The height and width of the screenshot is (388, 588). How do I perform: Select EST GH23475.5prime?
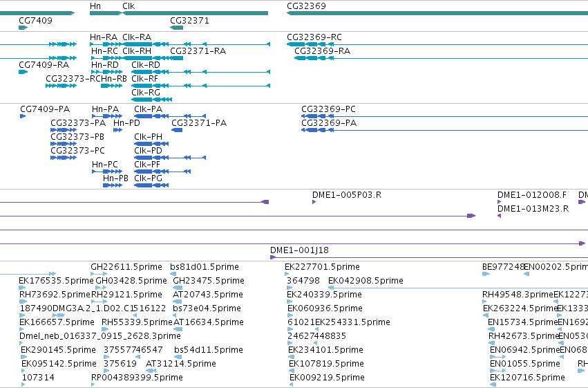click(x=209, y=281)
